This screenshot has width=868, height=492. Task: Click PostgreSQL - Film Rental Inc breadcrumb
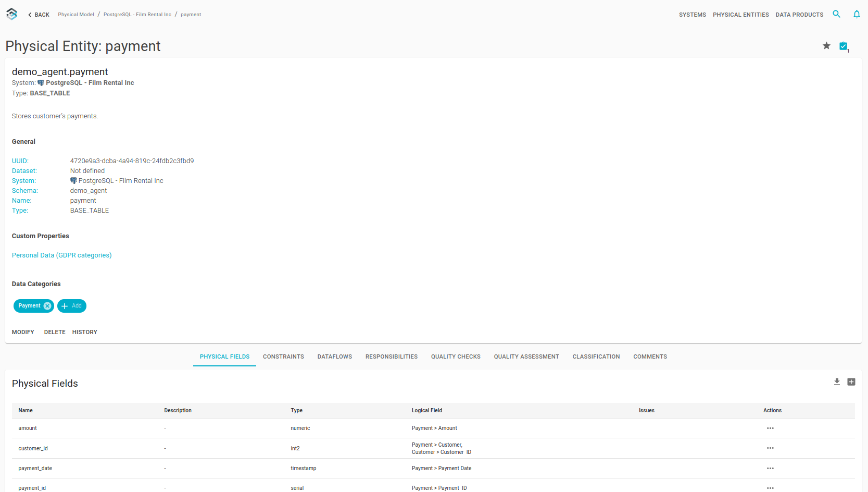[x=137, y=15]
